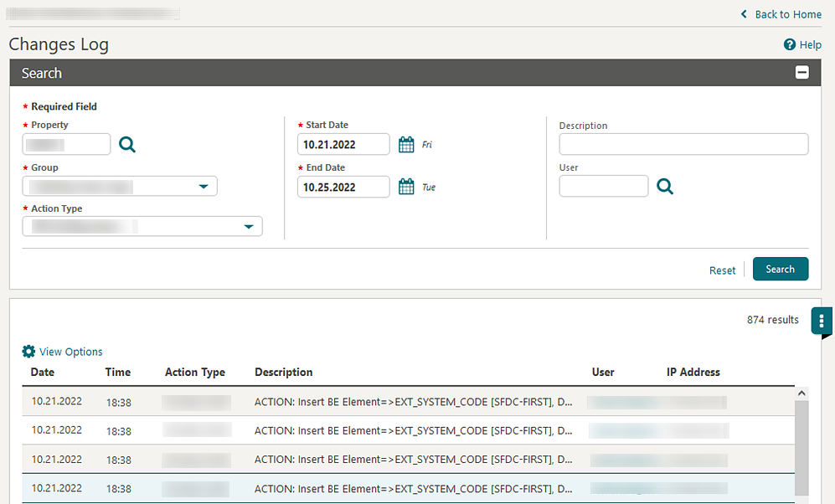Open the User lookup magnifier icon

tap(665, 186)
